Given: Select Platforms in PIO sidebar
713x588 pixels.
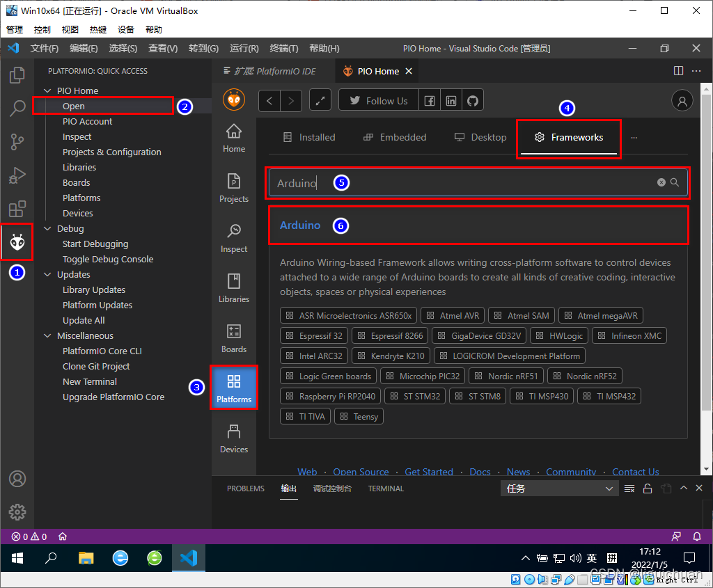Looking at the screenshot, I should 234,388.
